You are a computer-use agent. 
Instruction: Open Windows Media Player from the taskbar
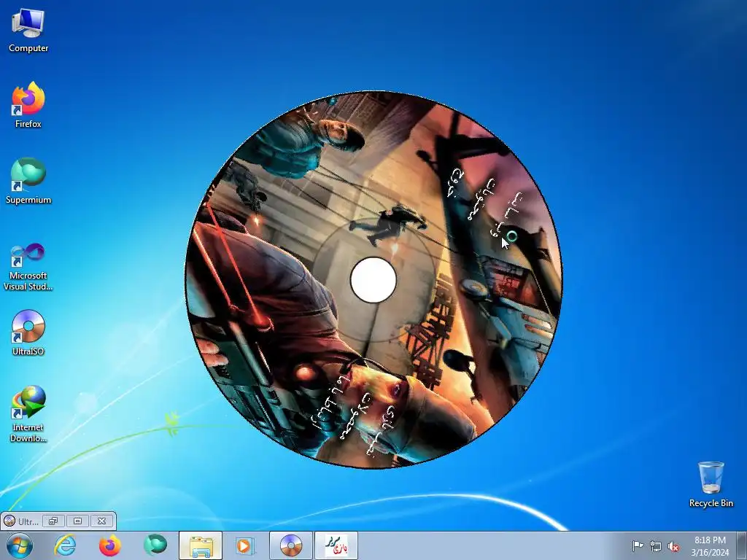pyautogui.click(x=245, y=545)
